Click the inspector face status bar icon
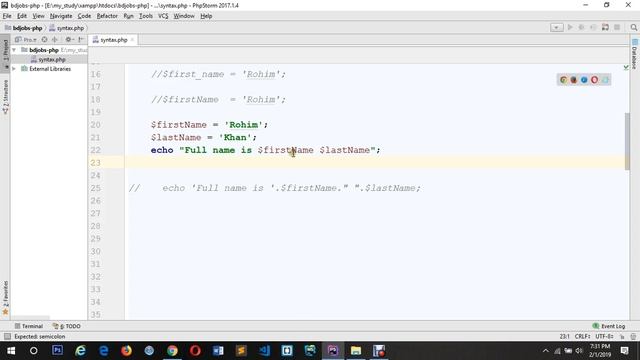The width and height of the screenshot is (640, 360). [x=633, y=336]
